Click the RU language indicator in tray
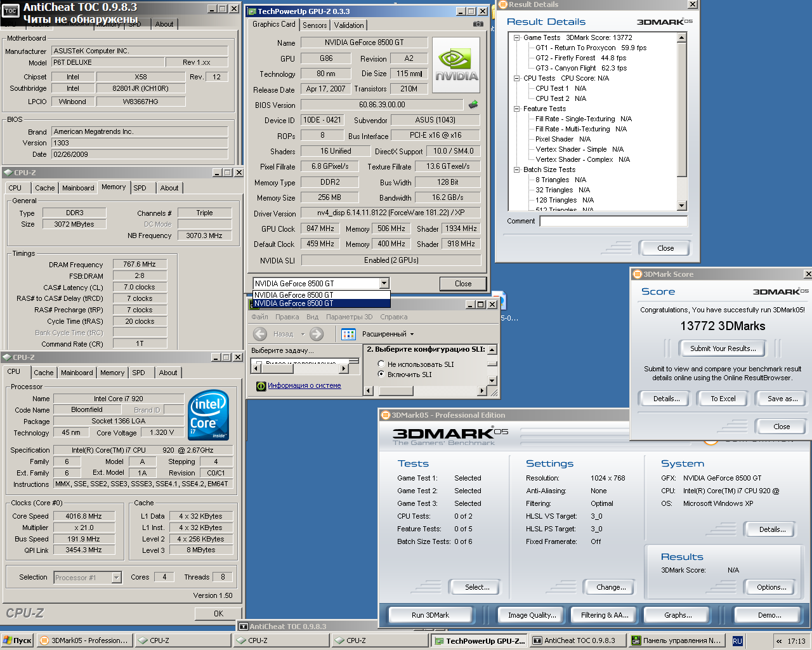812x650 pixels. [737, 641]
